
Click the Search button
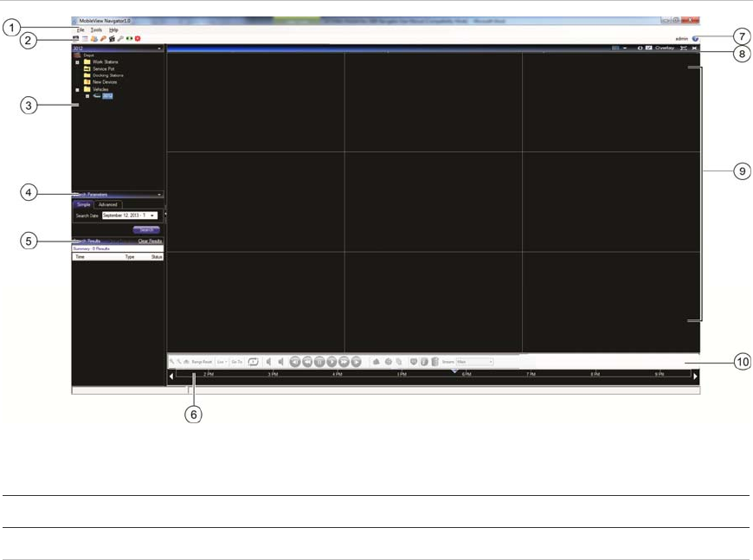click(146, 229)
